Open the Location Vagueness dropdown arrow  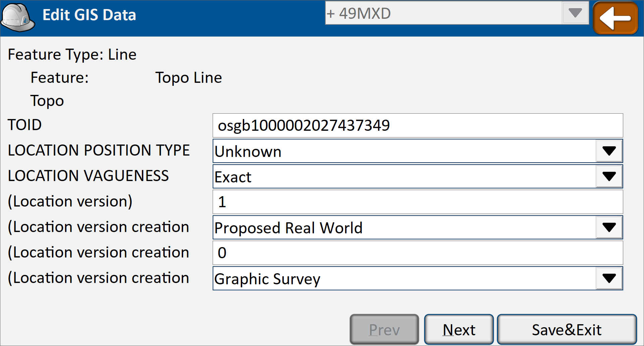pyautogui.click(x=609, y=176)
